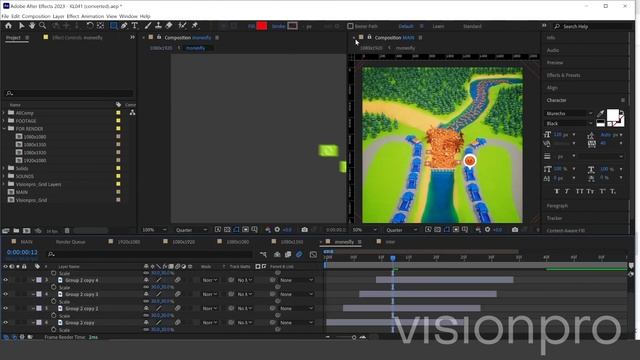
Task: Open the Effect menu
Action: click(x=73, y=16)
